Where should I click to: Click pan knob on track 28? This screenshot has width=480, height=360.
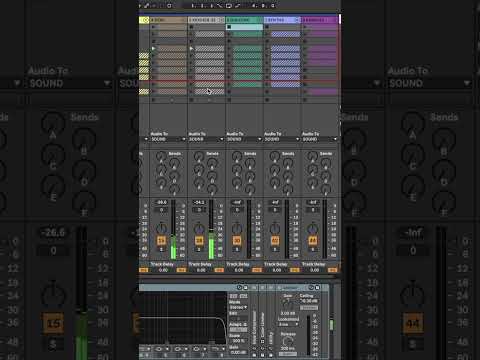click(x=199, y=229)
